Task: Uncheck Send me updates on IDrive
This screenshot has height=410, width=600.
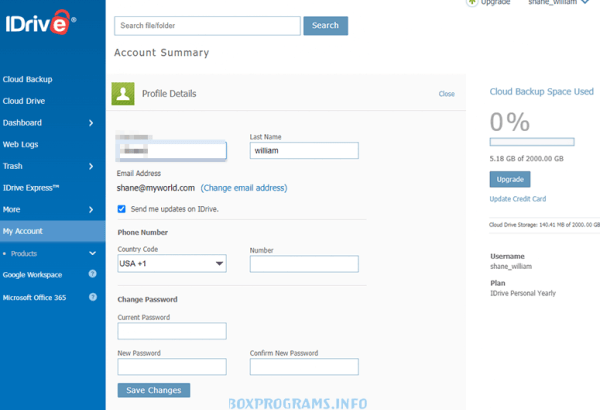Action: tap(122, 209)
